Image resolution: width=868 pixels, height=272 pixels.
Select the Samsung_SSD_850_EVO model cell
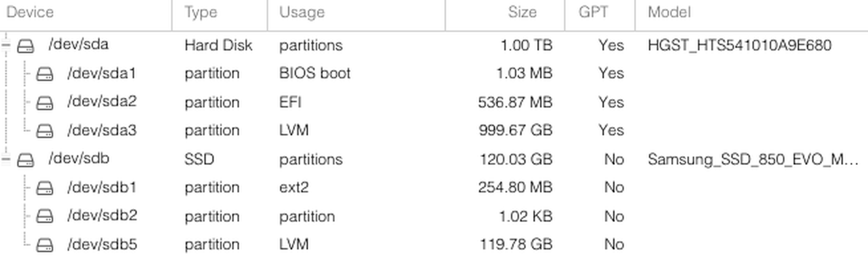tap(753, 160)
